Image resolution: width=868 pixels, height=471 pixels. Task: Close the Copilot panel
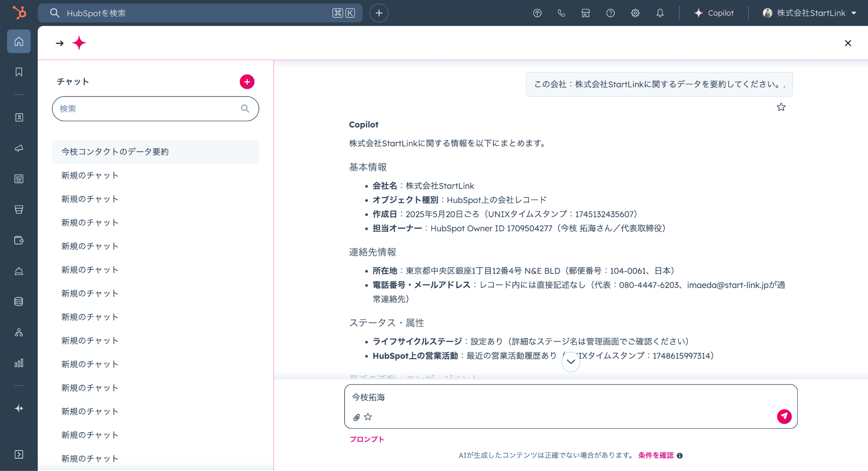pos(848,43)
